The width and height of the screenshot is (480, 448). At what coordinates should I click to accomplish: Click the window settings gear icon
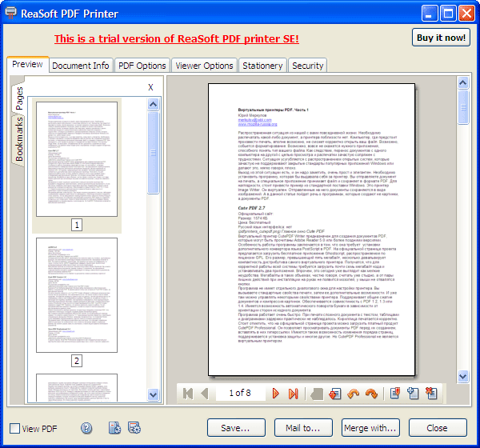[x=134, y=428]
